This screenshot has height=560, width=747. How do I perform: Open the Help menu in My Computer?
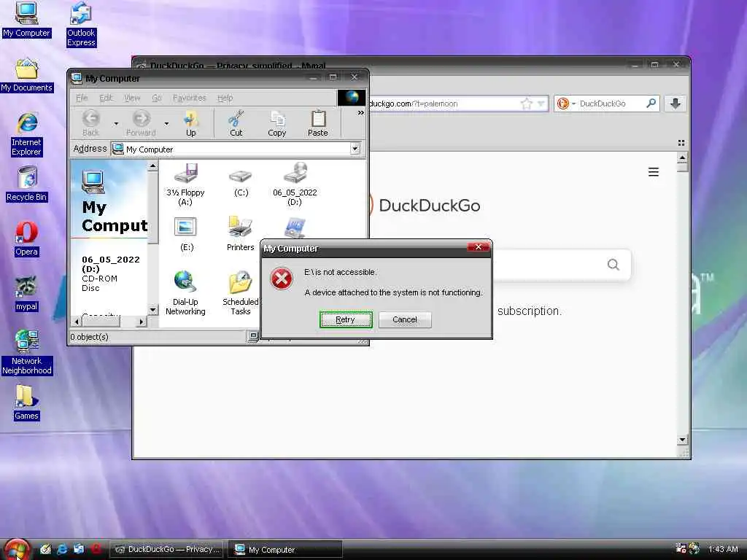click(x=225, y=98)
